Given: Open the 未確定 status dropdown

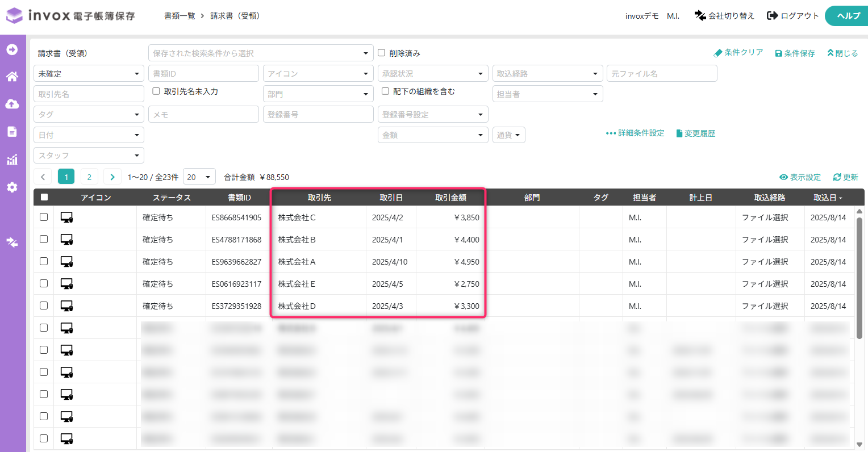Looking at the screenshot, I should (89, 73).
